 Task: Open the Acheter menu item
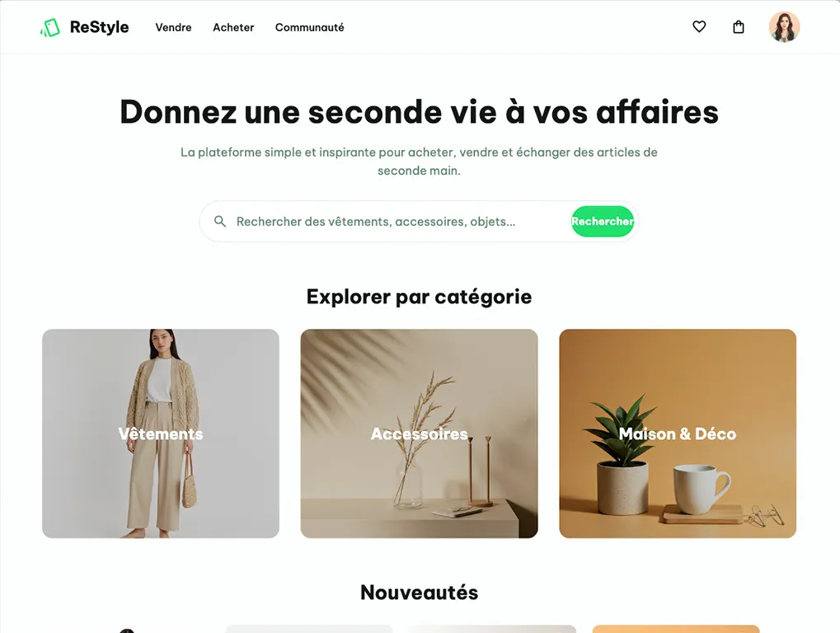pos(233,27)
